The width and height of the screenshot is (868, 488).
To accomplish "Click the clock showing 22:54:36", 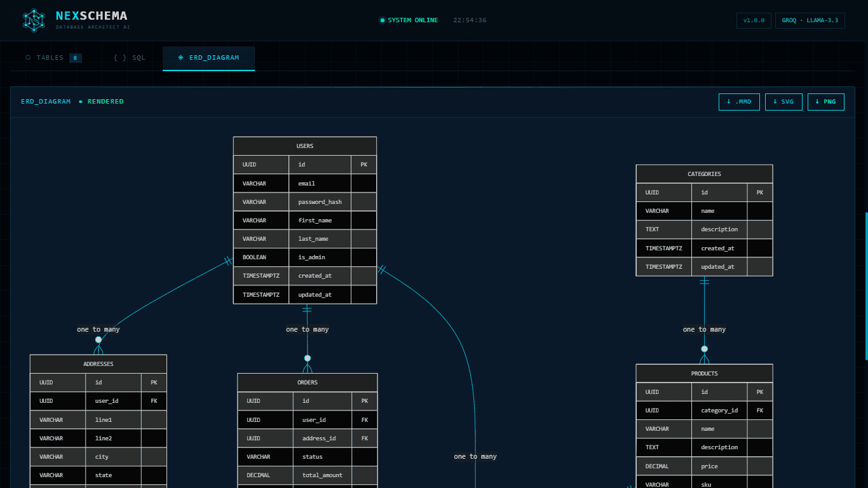I will click(x=470, y=20).
